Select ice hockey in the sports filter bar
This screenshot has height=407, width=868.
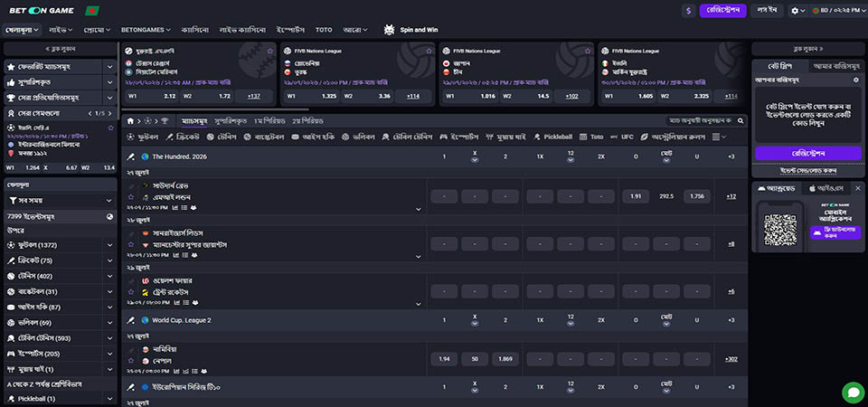point(313,137)
